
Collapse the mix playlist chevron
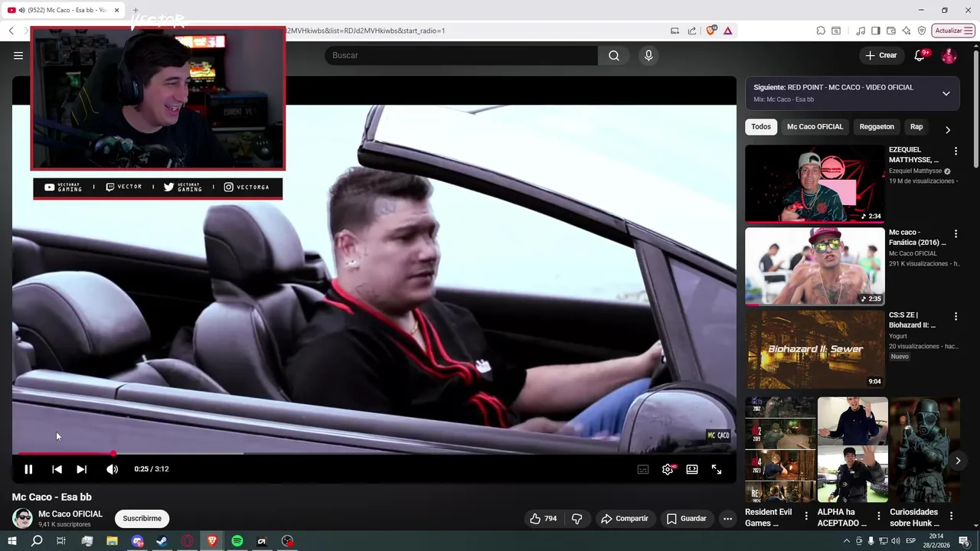tap(946, 93)
